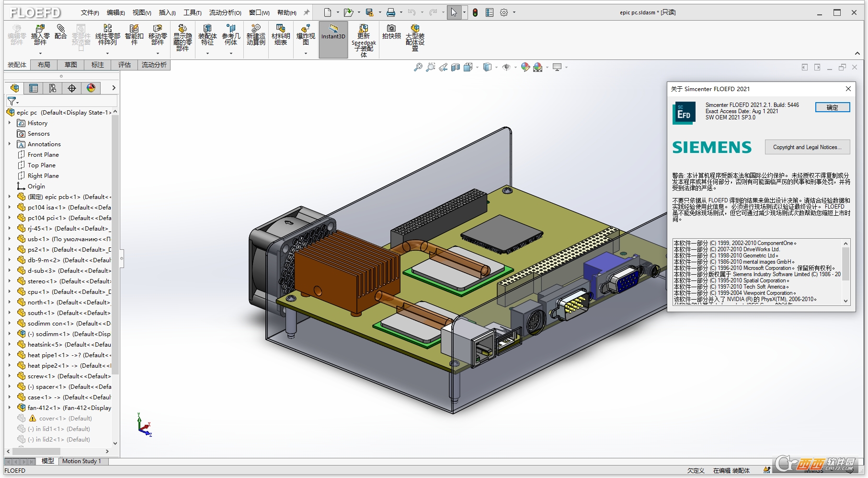Open the Options gear dropdown arrow
Viewport: 868px width, 478px height.
(514, 12)
